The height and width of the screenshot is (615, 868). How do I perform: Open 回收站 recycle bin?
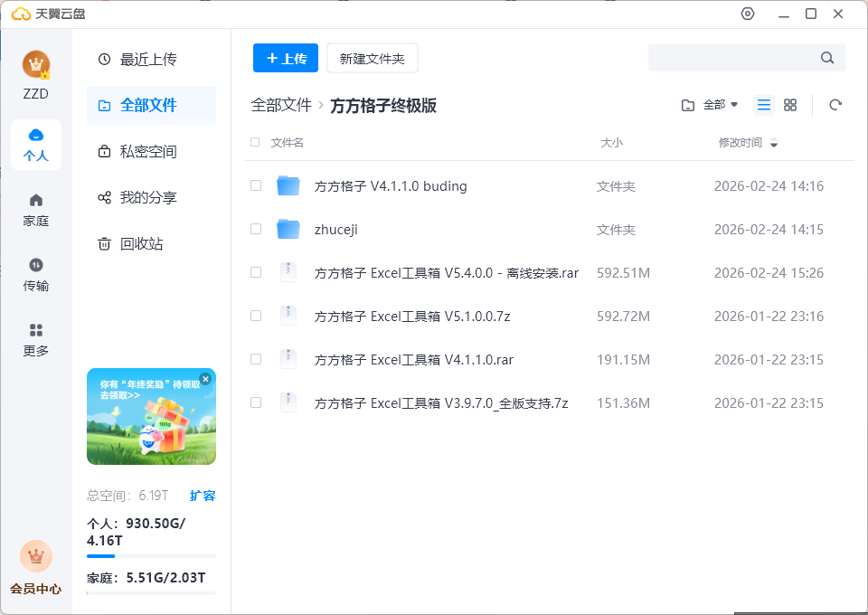click(141, 244)
